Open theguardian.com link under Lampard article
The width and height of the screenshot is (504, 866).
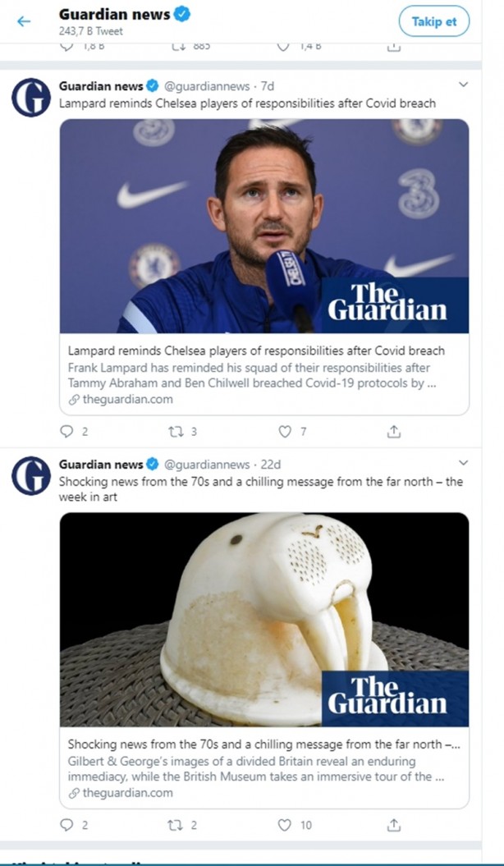[121, 399]
